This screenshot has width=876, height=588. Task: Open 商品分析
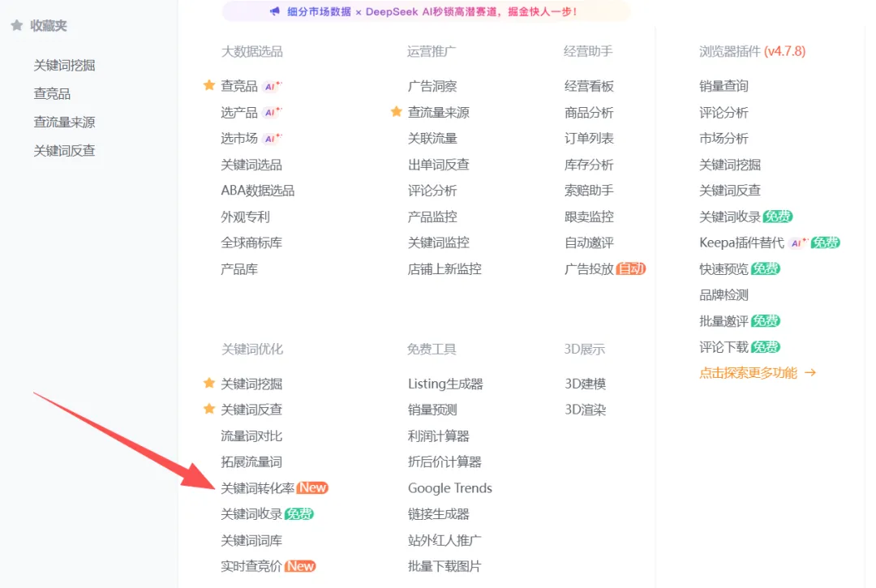pyautogui.click(x=589, y=112)
